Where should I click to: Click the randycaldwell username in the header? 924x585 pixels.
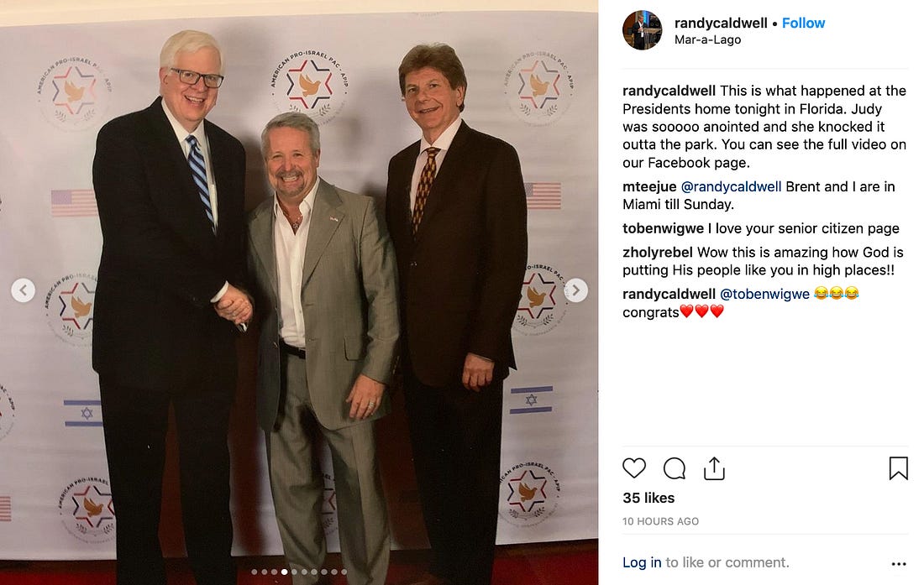click(x=721, y=23)
